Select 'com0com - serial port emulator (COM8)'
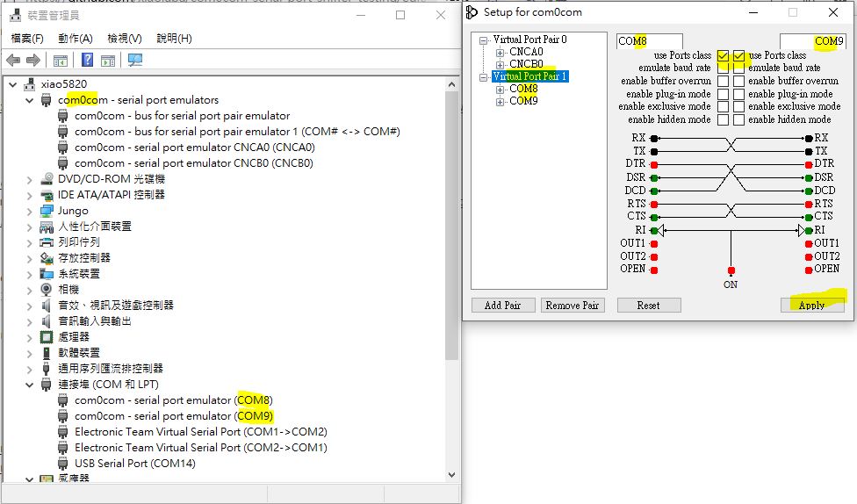This screenshot has width=857, height=504. 174,400
